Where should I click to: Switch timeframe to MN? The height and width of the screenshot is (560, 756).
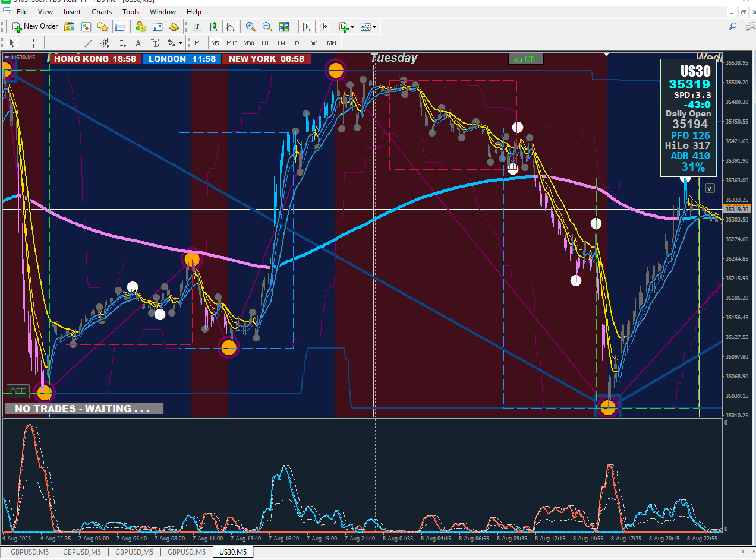coord(331,43)
